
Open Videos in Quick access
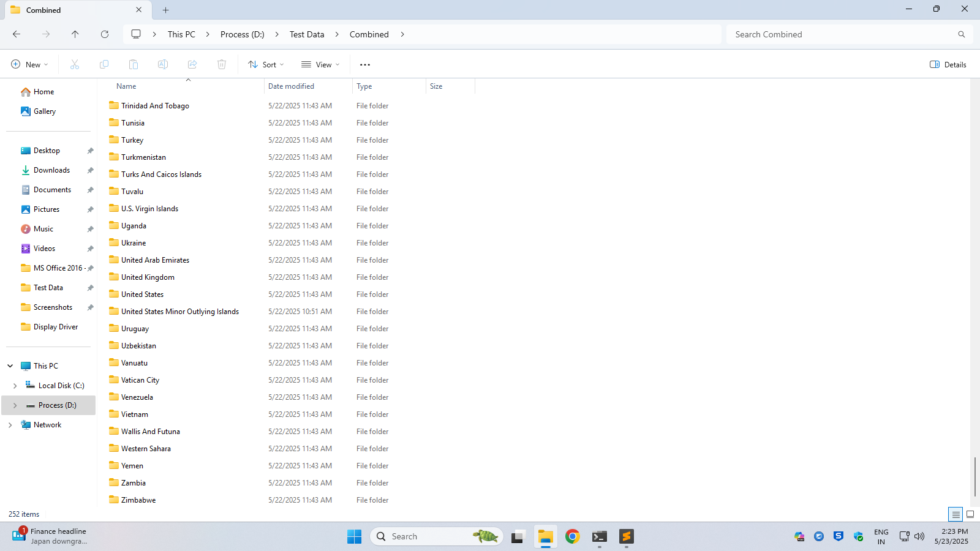(44, 249)
